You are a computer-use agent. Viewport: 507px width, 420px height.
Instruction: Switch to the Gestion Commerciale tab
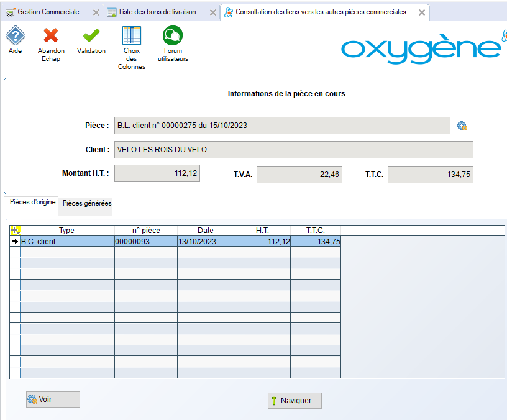pyautogui.click(x=48, y=12)
